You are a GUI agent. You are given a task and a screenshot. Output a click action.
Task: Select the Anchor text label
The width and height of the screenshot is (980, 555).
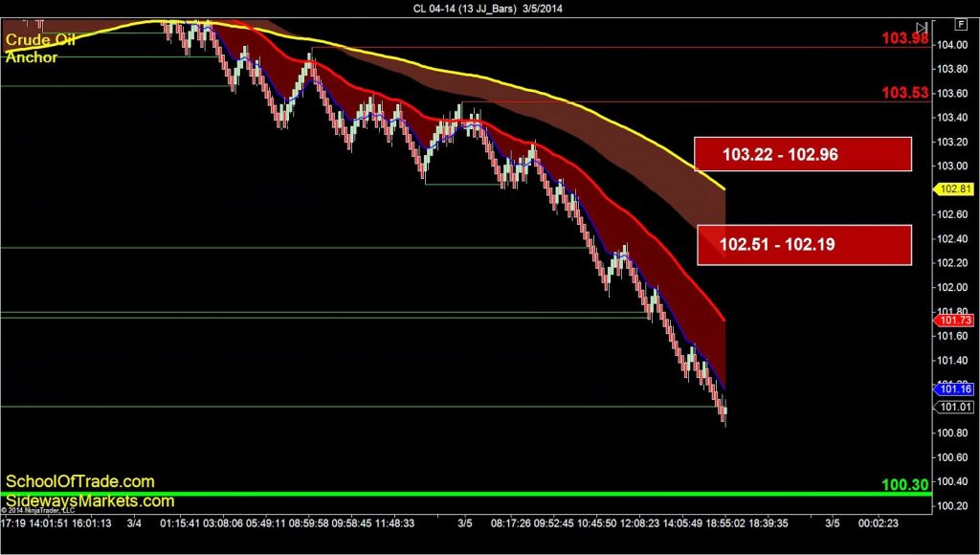[32, 57]
